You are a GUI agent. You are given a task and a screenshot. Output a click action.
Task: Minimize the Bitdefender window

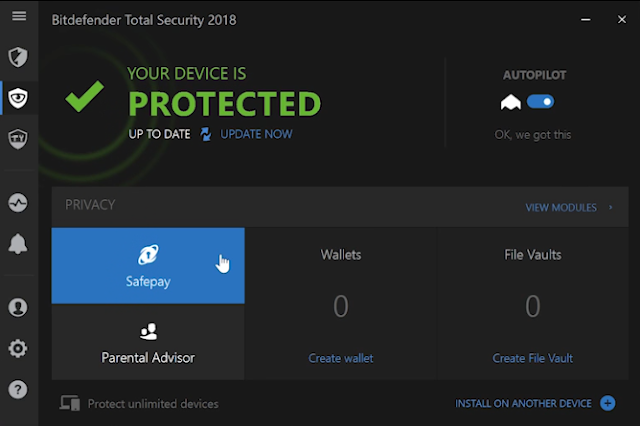[586, 19]
